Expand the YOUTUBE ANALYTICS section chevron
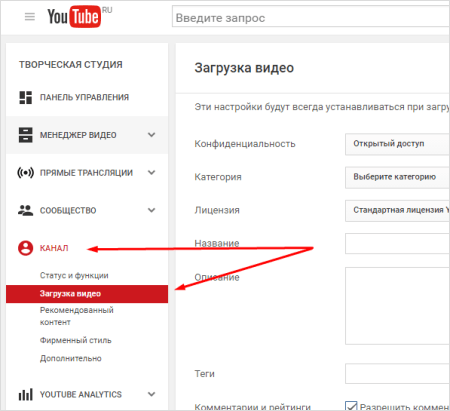The width and height of the screenshot is (450, 411). tap(152, 394)
